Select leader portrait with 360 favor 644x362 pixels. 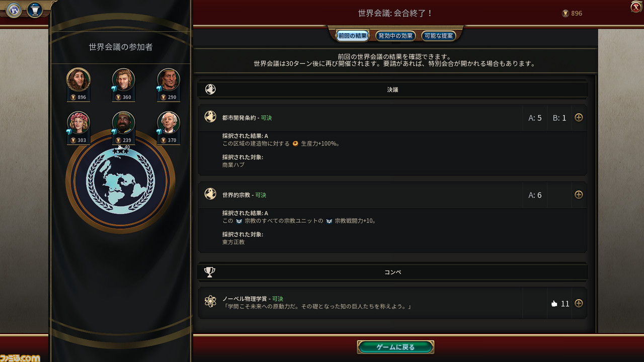click(123, 80)
